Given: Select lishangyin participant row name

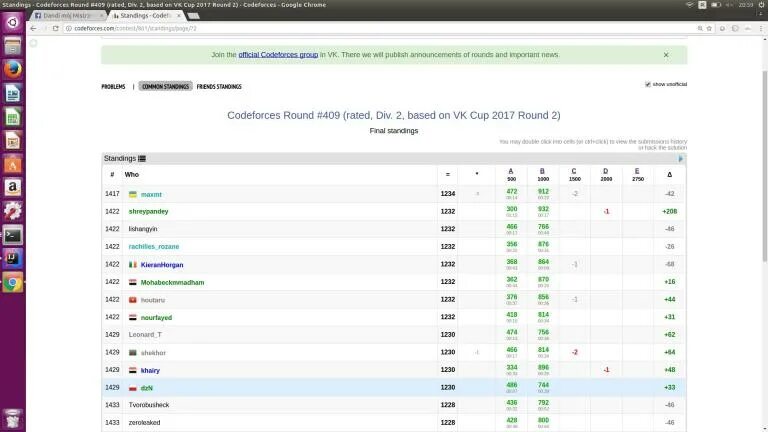Looking at the screenshot, I should click(143, 229).
